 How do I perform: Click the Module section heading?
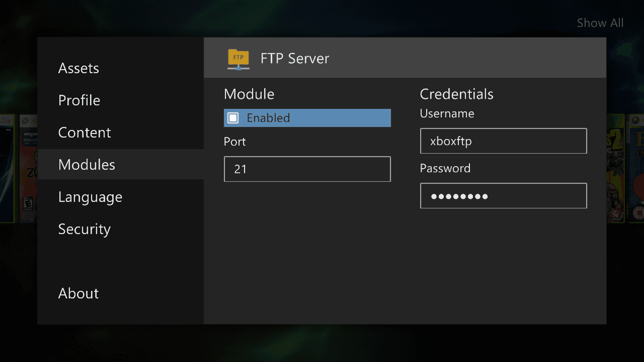[249, 94]
